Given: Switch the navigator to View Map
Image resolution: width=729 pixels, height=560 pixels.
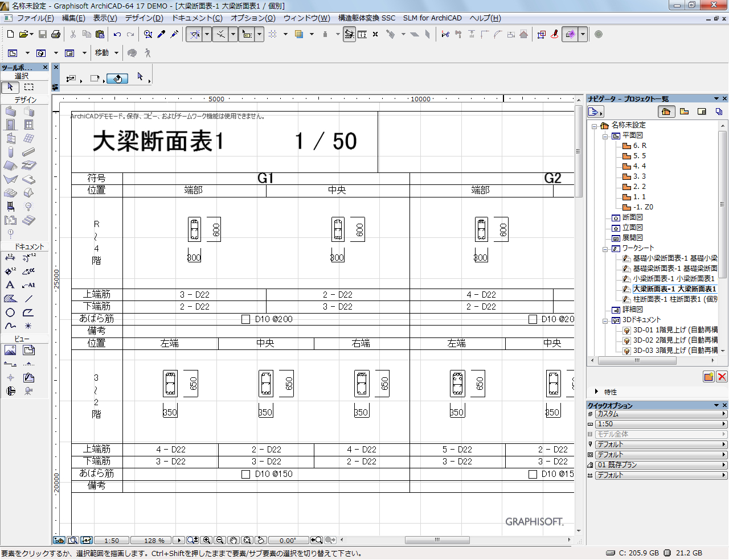Looking at the screenshot, I should [x=685, y=112].
